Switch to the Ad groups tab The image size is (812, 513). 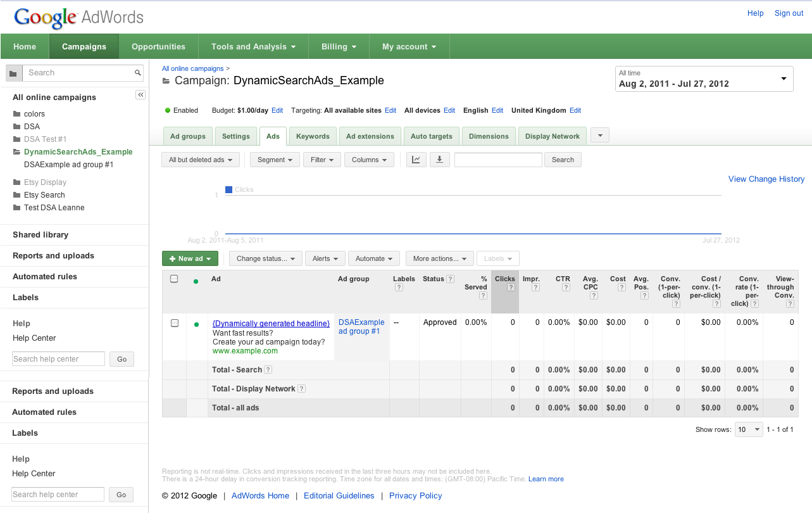tap(188, 136)
